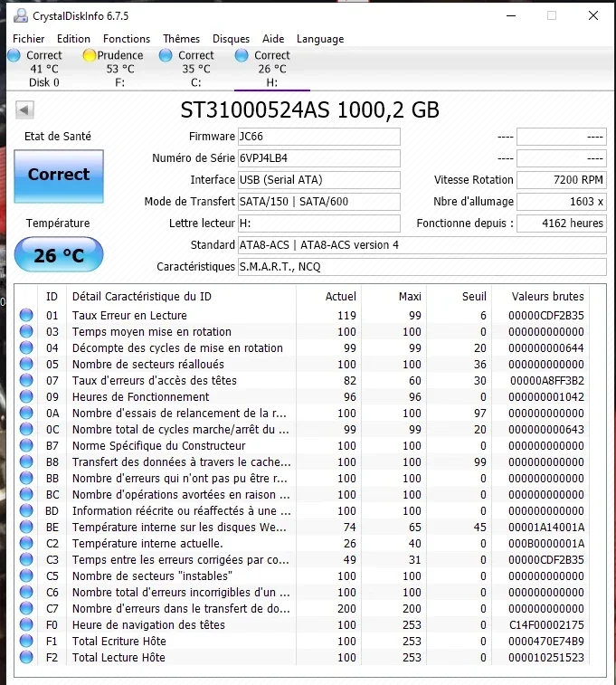
Task: Select Disk 0 blue status orb
Action: click(14, 55)
